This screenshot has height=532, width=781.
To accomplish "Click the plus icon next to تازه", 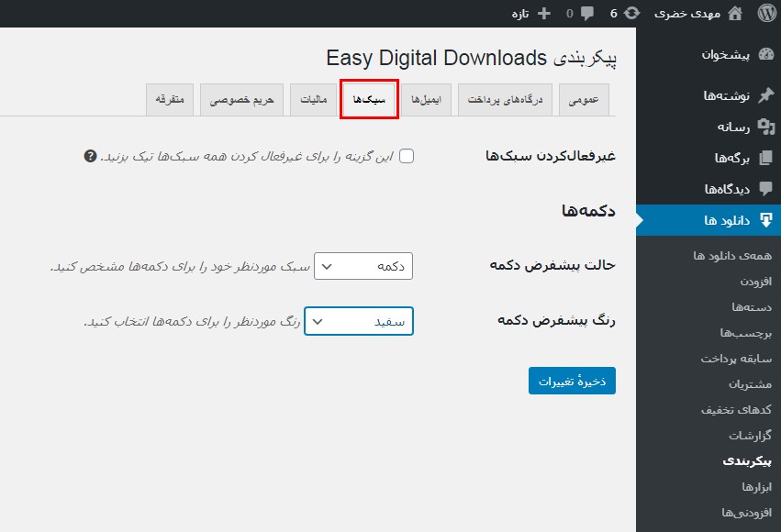I will (544, 14).
